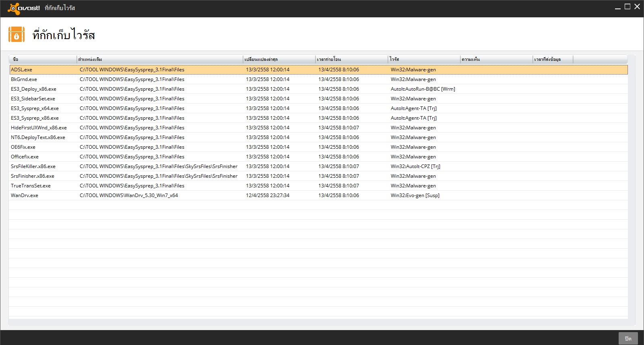The image size is (644, 345).
Task: Click the Win32:Evo-gen [Susp] virus name
Action: (415, 195)
